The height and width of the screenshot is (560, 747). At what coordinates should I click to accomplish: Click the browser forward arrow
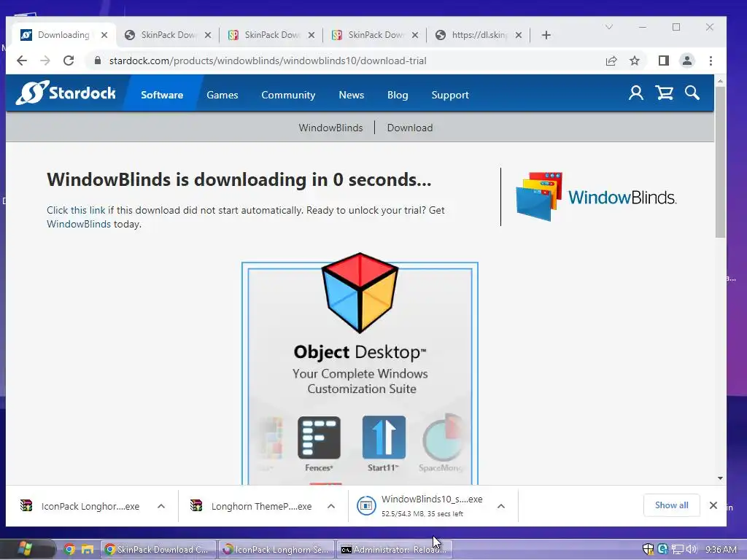[44, 61]
